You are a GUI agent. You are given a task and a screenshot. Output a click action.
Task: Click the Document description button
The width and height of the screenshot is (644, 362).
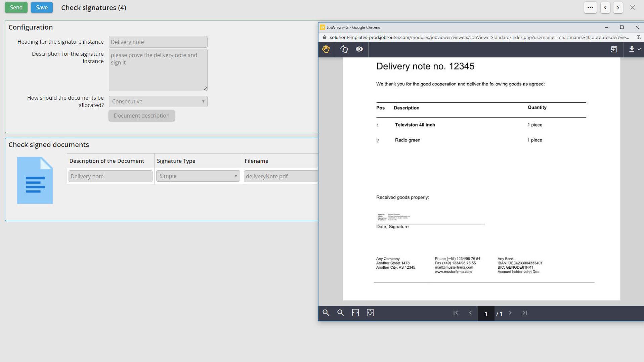[141, 116]
